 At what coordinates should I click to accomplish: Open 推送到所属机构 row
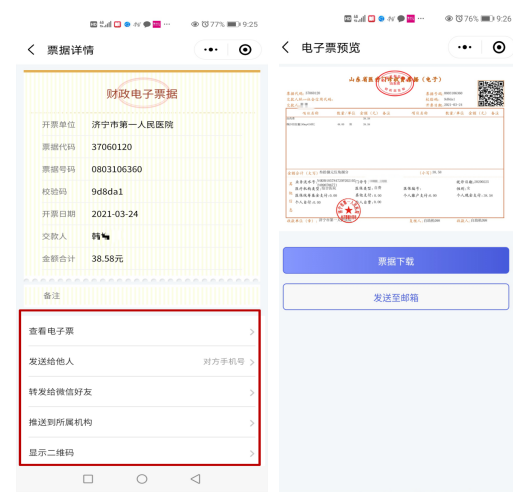142,422
